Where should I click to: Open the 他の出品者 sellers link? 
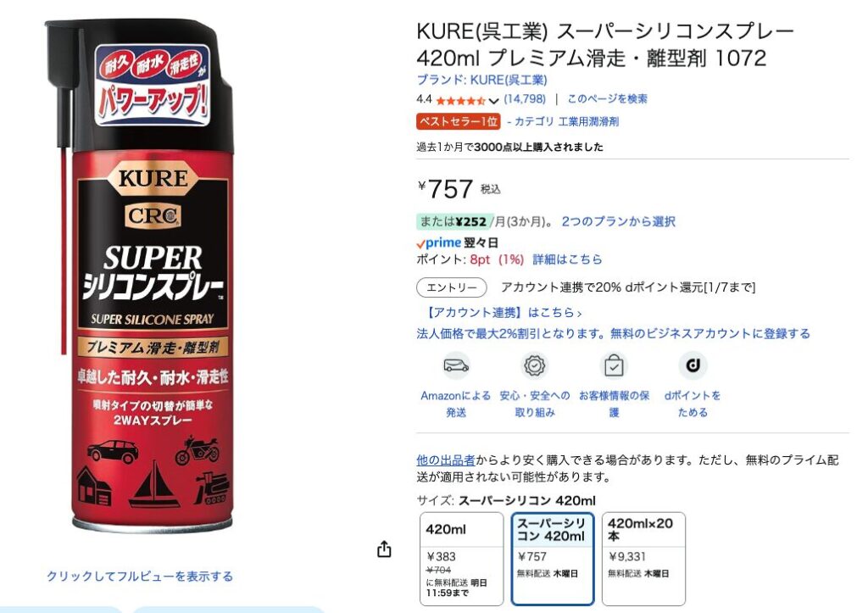446,460
